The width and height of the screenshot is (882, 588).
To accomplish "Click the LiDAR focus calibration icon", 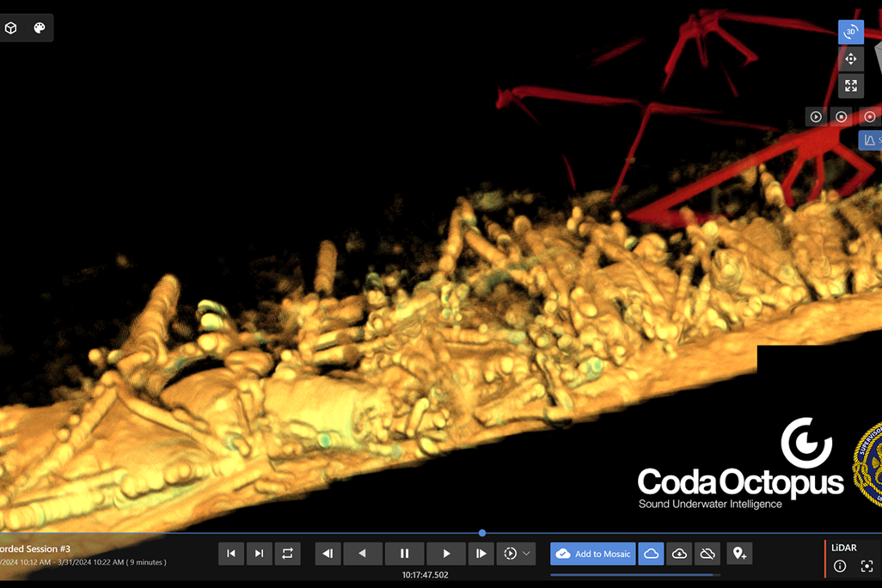I will tap(867, 566).
